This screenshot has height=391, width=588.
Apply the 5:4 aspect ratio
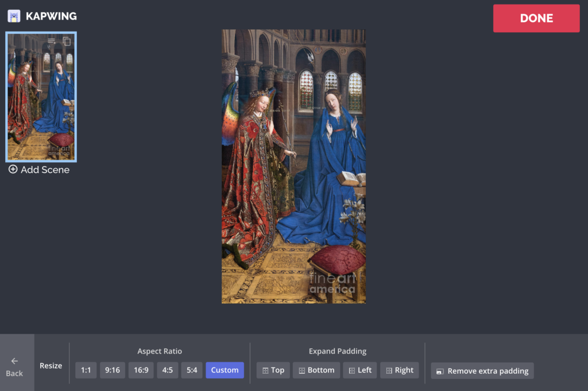click(192, 370)
